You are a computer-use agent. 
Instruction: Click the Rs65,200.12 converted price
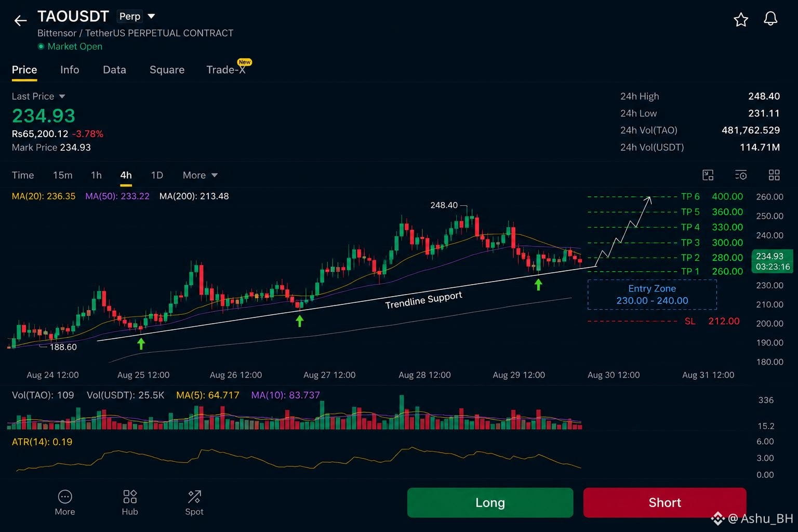point(40,134)
